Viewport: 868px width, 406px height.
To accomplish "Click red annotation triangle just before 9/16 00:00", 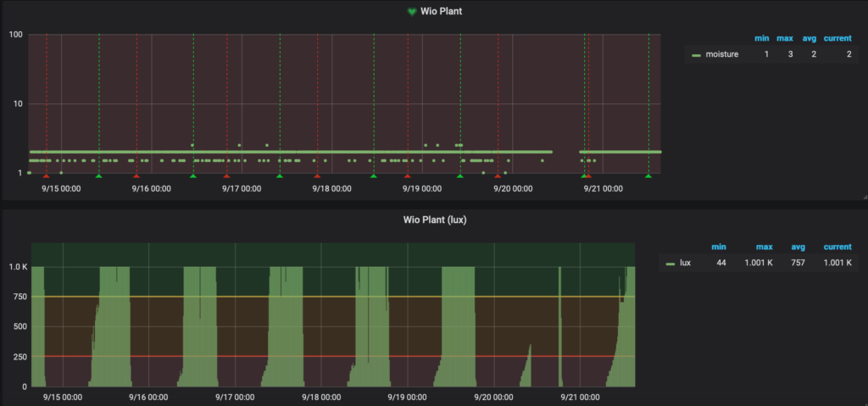I will 136,175.
